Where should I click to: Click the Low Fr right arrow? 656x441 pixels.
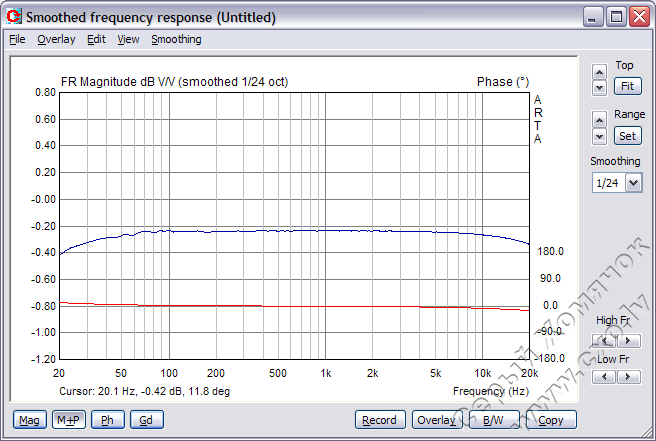pos(628,377)
